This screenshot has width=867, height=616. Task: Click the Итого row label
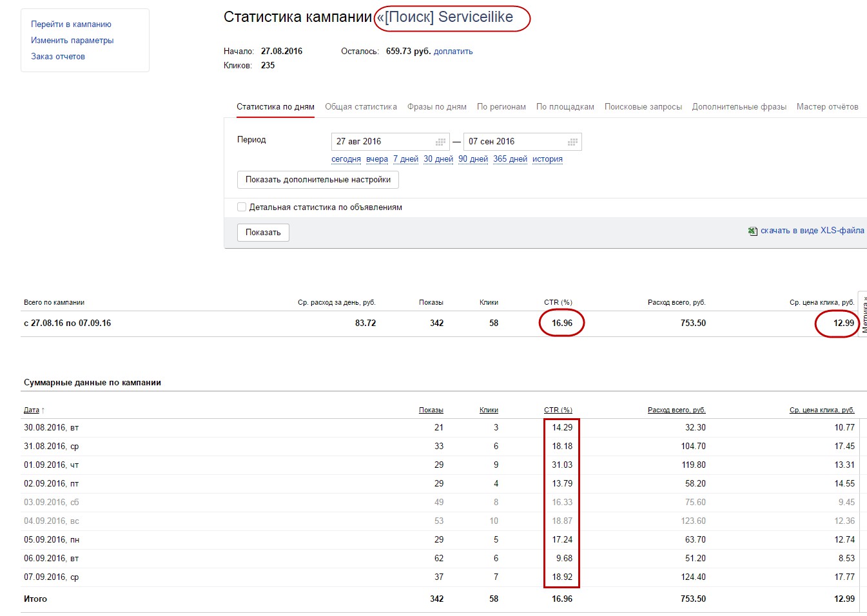point(35,599)
